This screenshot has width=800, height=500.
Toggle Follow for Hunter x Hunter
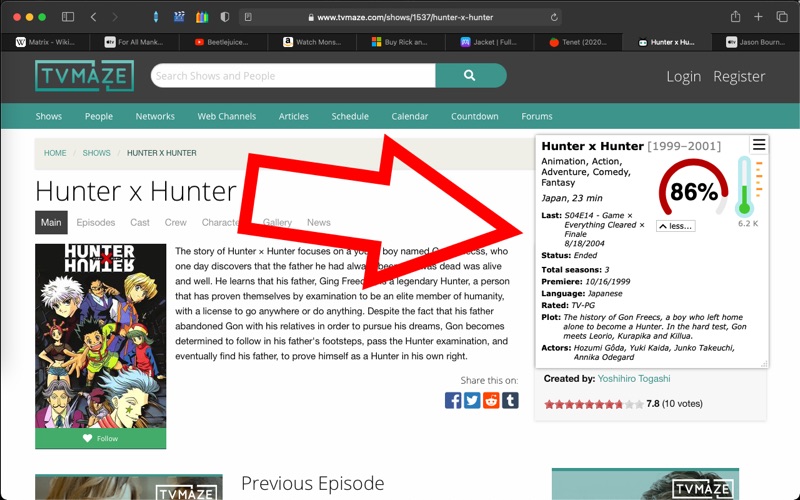click(100, 438)
